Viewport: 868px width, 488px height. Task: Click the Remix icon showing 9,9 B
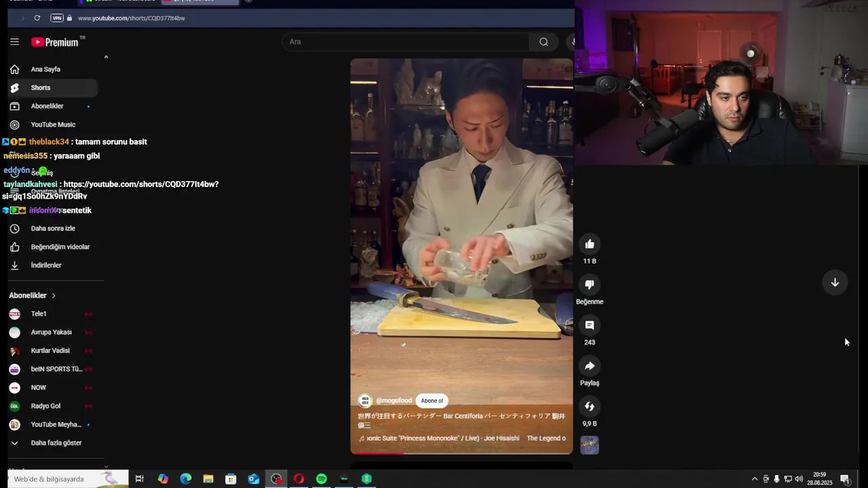(589, 407)
